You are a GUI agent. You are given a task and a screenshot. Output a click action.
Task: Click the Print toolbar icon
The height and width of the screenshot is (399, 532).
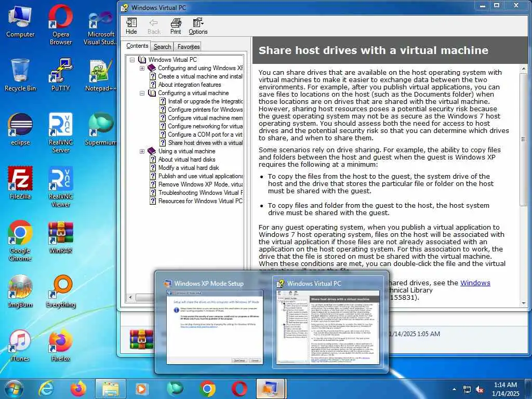[x=176, y=26]
